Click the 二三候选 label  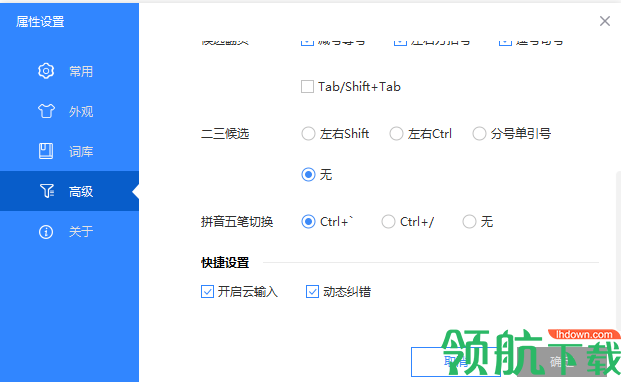tap(225, 134)
